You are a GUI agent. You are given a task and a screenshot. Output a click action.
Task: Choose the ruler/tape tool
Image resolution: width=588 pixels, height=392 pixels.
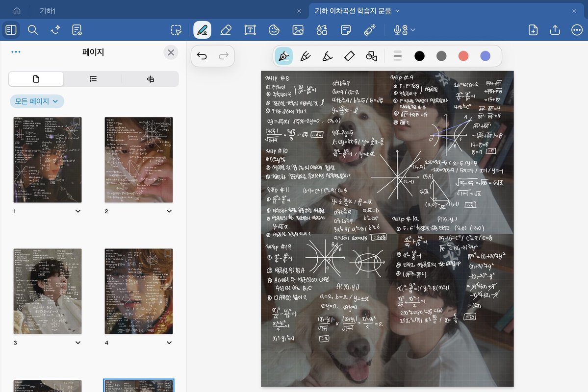(350, 56)
